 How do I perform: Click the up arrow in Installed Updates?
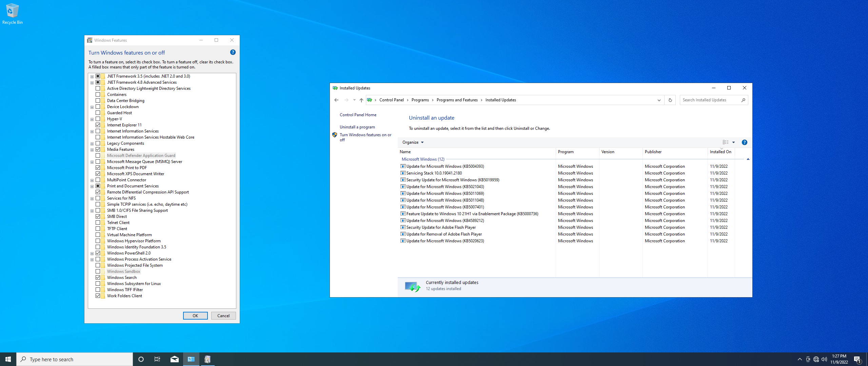(x=361, y=100)
